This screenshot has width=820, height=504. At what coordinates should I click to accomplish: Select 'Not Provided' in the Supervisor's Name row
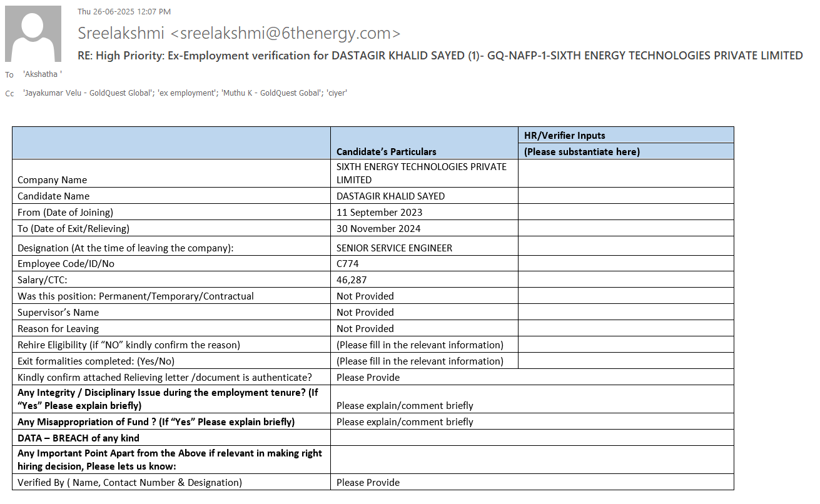click(365, 313)
